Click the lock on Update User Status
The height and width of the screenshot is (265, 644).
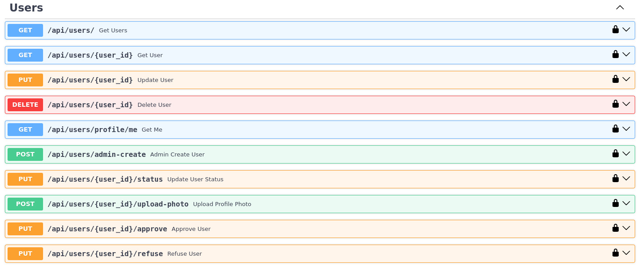(615, 178)
